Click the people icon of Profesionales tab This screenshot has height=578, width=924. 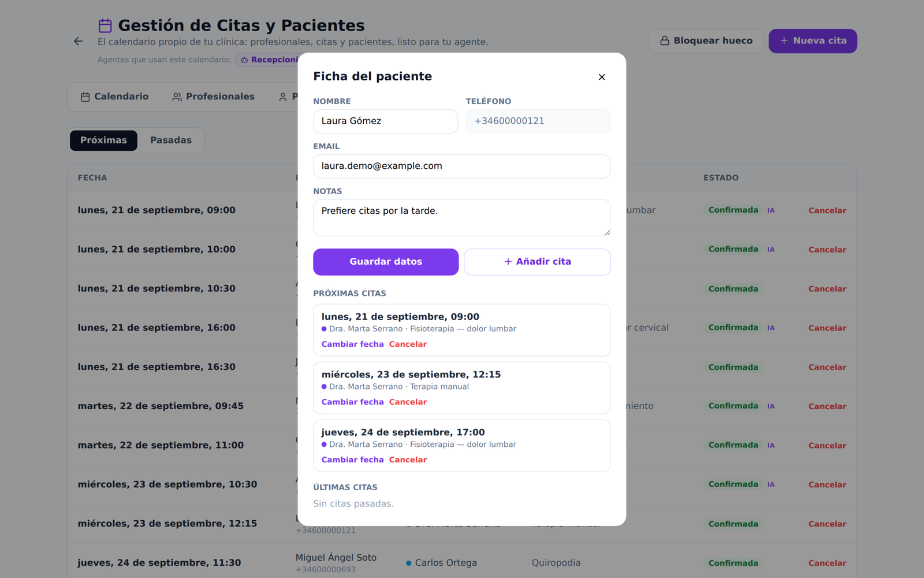[x=177, y=97]
